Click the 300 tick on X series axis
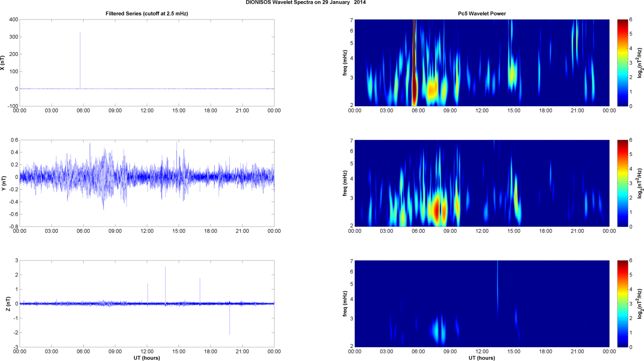 coord(14,37)
